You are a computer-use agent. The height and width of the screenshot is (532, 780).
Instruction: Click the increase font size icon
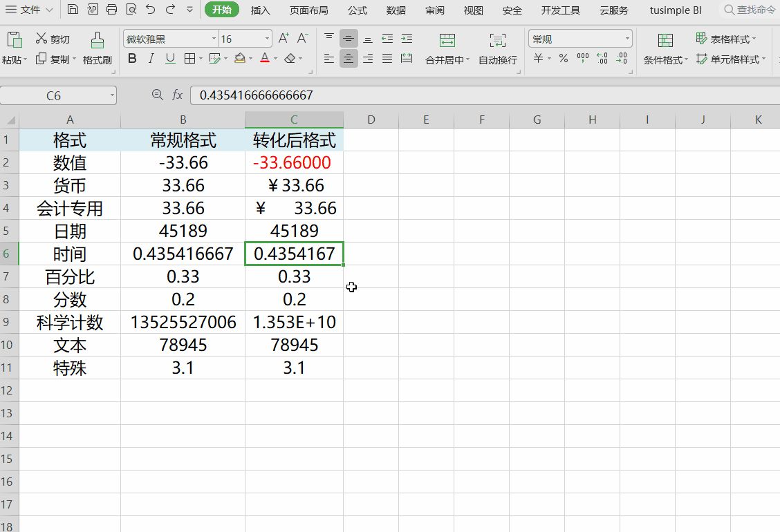(x=284, y=39)
